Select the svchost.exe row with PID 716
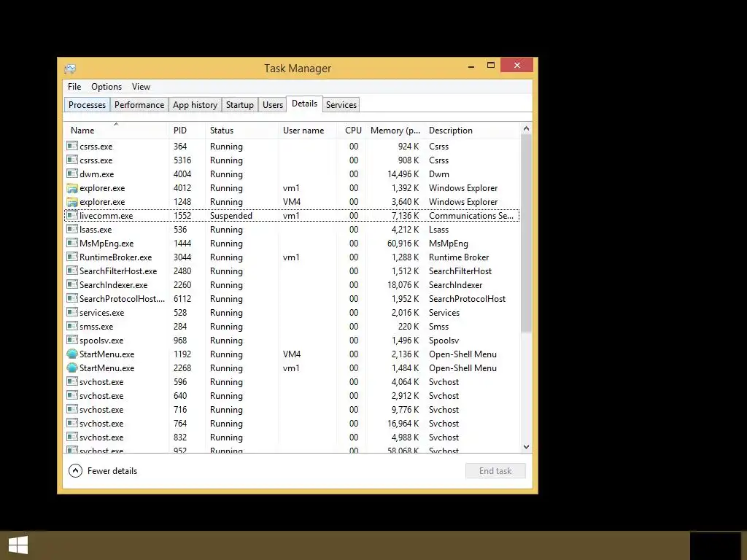Viewport: 747px width, 560px height. click(x=292, y=410)
